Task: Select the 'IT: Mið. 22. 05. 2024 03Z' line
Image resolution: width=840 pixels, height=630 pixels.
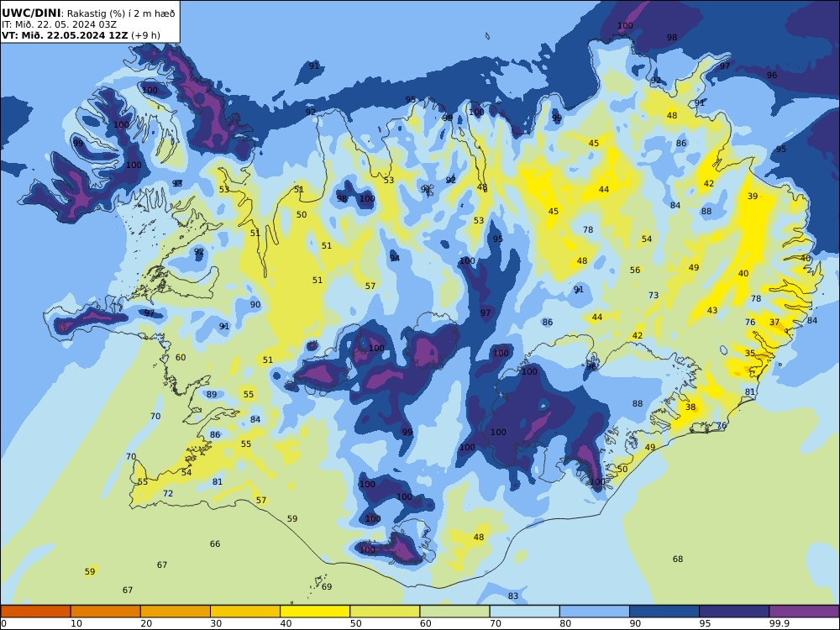Action: (x=59, y=24)
